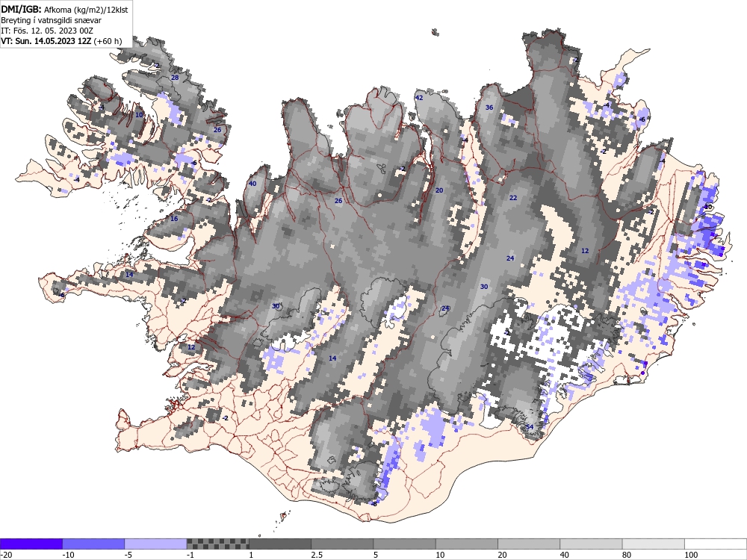Click the map value "42" on the northern peninsula

coord(419,98)
